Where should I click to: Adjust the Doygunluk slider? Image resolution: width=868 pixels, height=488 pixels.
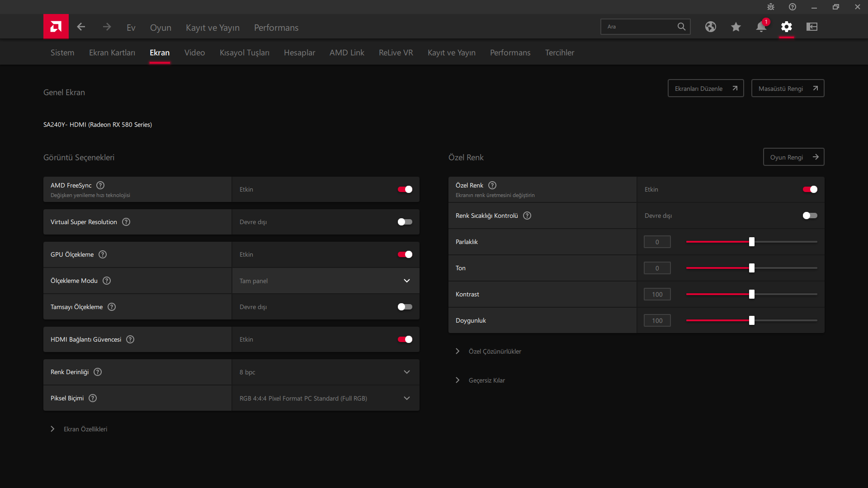(751, 320)
